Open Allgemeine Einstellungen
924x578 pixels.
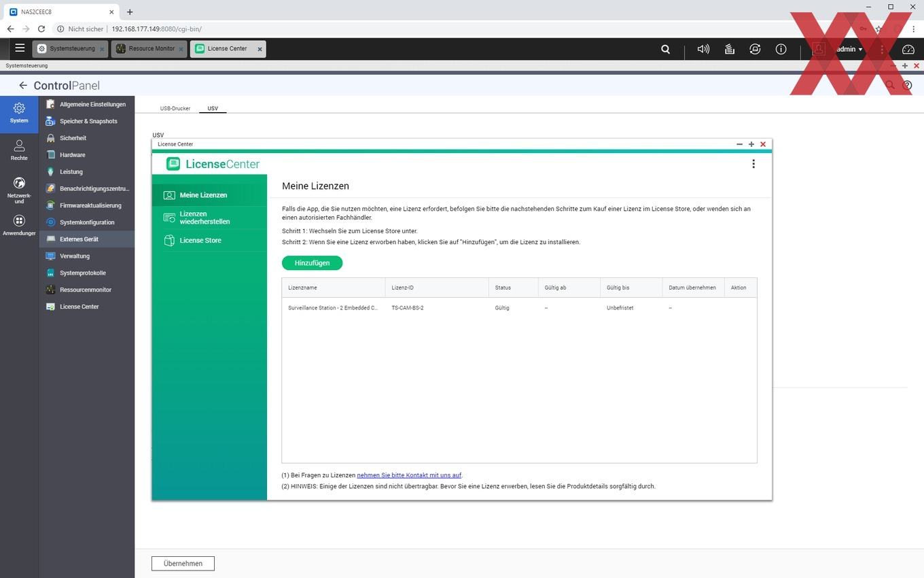coord(86,104)
